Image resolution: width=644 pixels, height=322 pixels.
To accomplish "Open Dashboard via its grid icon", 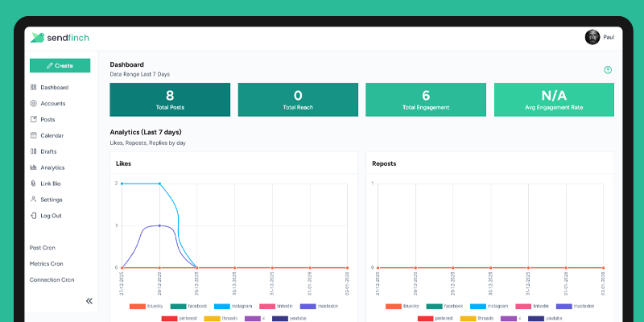I will [33, 87].
